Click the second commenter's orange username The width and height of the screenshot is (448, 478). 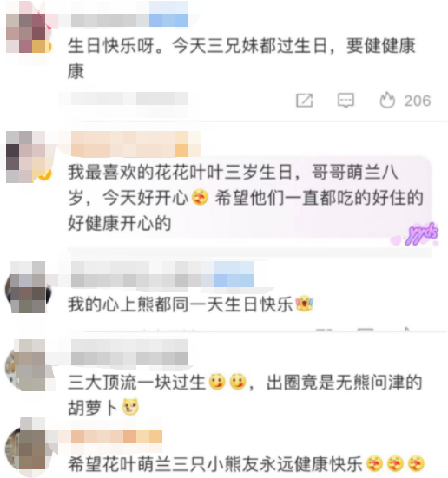(136, 144)
